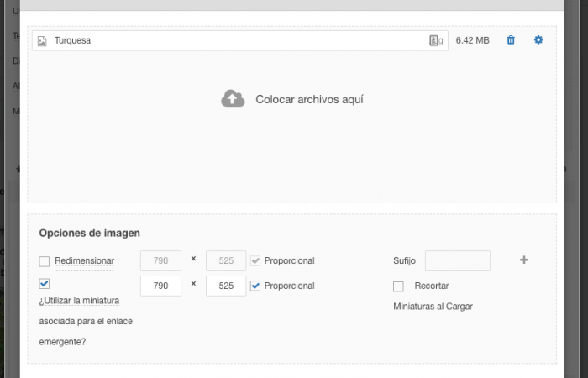Click the file extension icon in name field
Viewport: 588px width, 378px height.
tap(436, 40)
